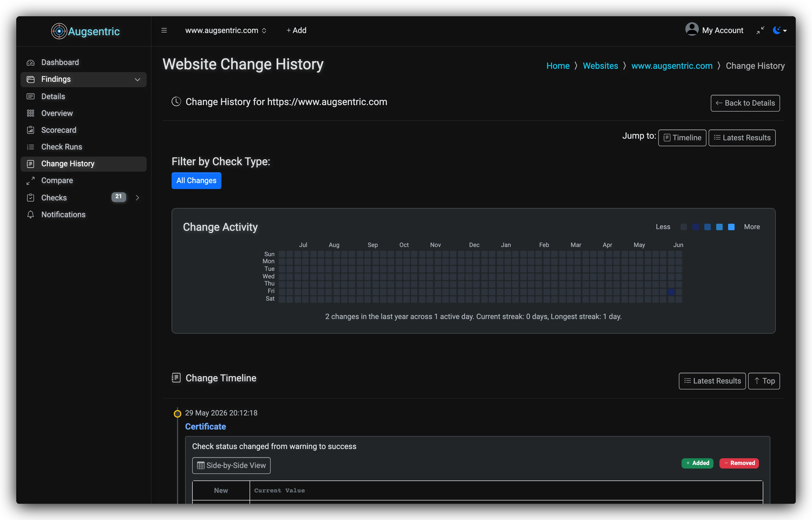Open the www.augsentric.com site selector
Screen dimensions: 812x520
coord(226,30)
